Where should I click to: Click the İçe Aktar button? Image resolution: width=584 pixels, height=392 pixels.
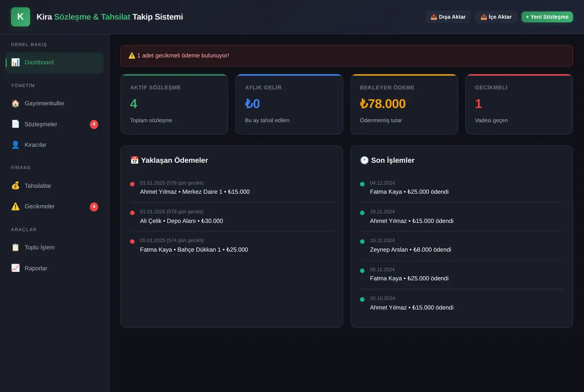click(x=496, y=17)
